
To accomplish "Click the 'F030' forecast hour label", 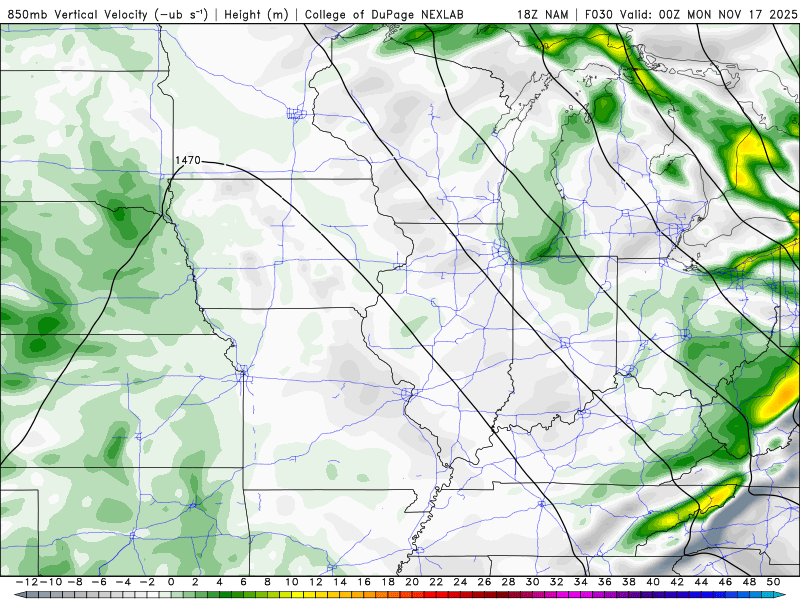I will [x=598, y=14].
